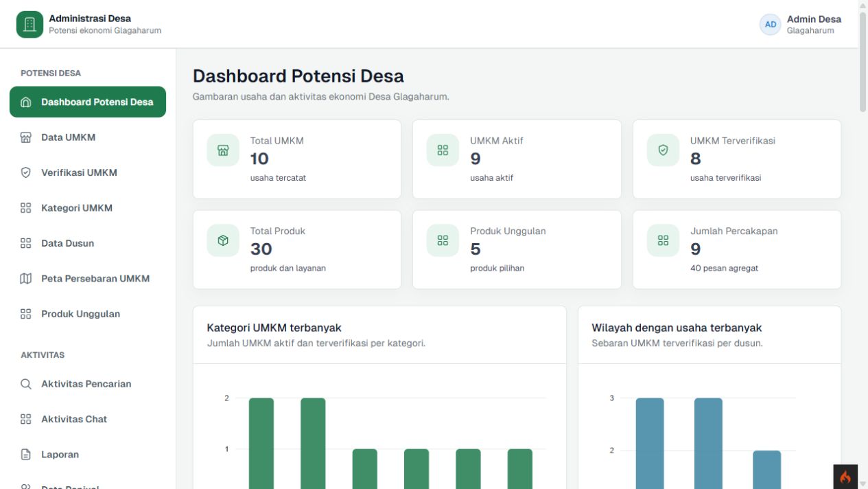Click the shield-check icon on UMKM Terverifikasi card
868x489 pixels.
click(x=663, y=150)
